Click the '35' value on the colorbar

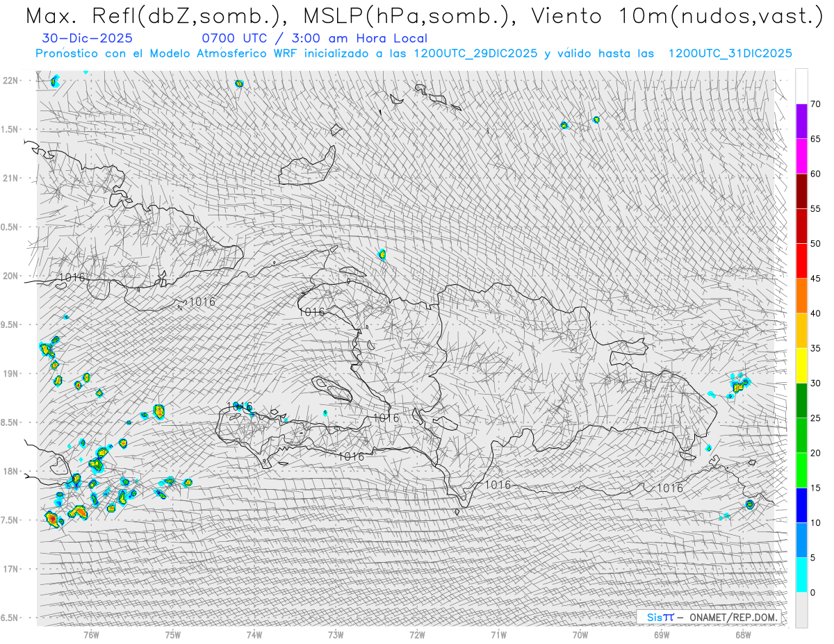815,348
